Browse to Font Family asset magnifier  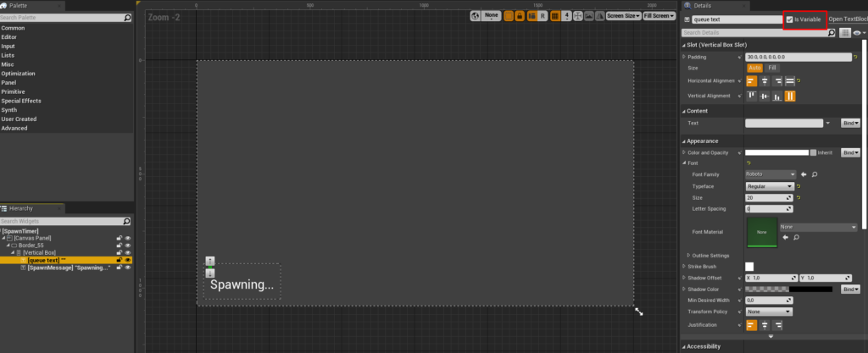click(815, 174)
